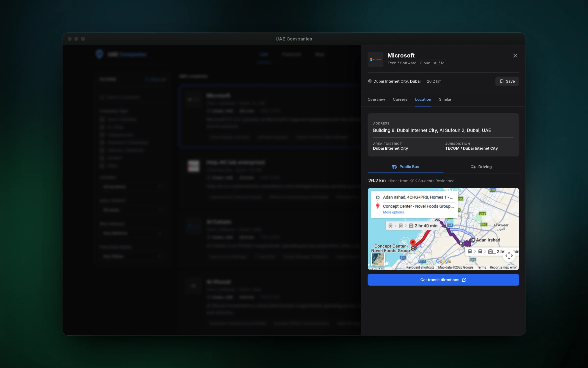Open Keyboard shortcuts on the map

[420, 267]
